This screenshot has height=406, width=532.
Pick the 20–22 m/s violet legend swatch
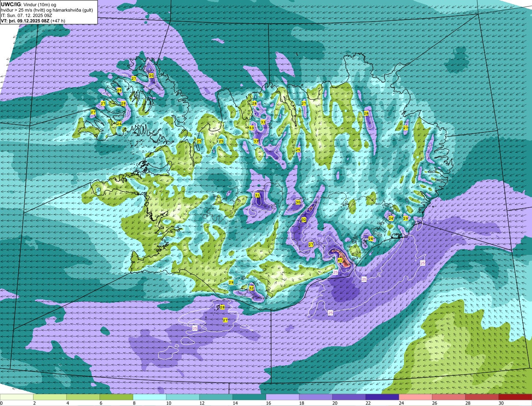tap(349, 397)
